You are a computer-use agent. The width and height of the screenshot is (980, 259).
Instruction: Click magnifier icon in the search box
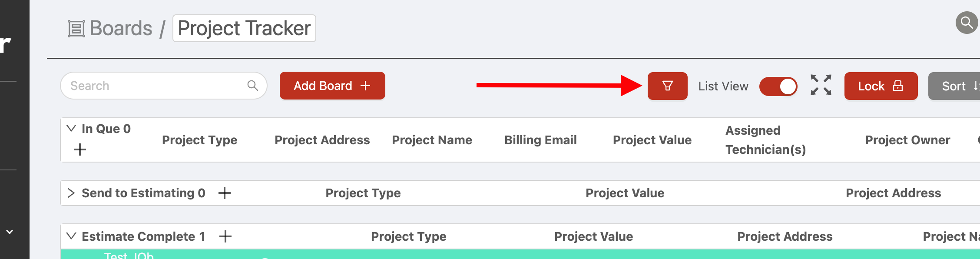coord(252,86)
